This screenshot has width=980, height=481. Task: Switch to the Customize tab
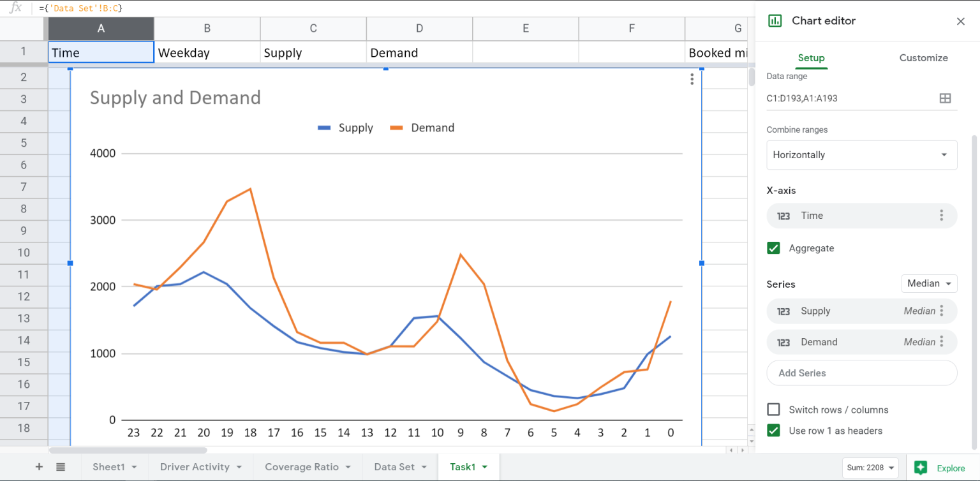coord(923,57)
